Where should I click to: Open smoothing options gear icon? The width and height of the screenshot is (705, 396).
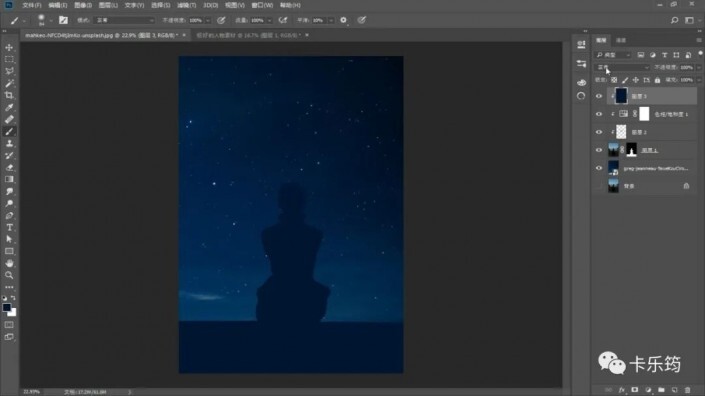pos(344,20)
